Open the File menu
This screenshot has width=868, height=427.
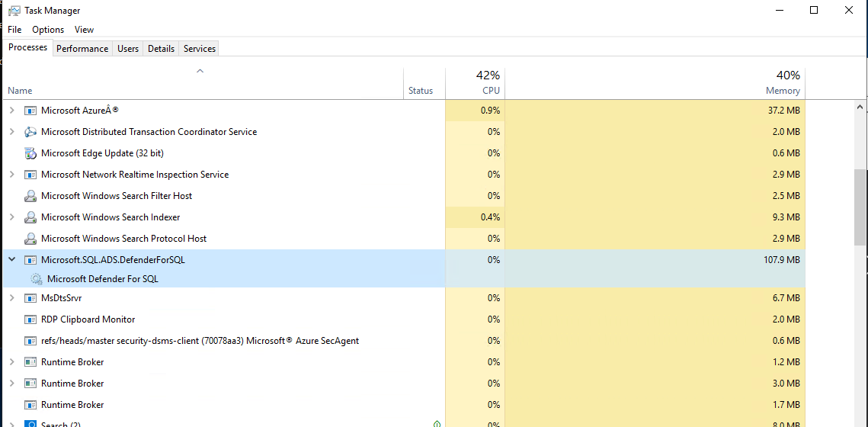[x=15, y=29]
